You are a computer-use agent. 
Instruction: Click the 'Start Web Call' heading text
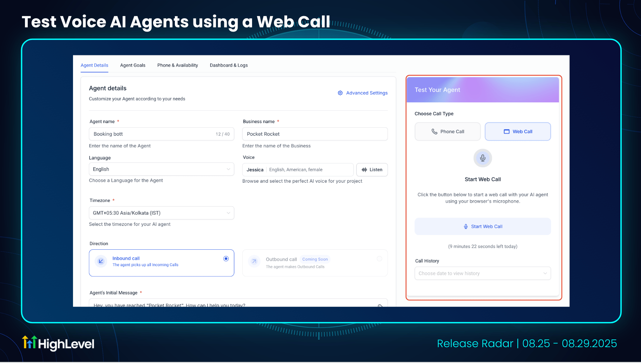tap(483, 179)
